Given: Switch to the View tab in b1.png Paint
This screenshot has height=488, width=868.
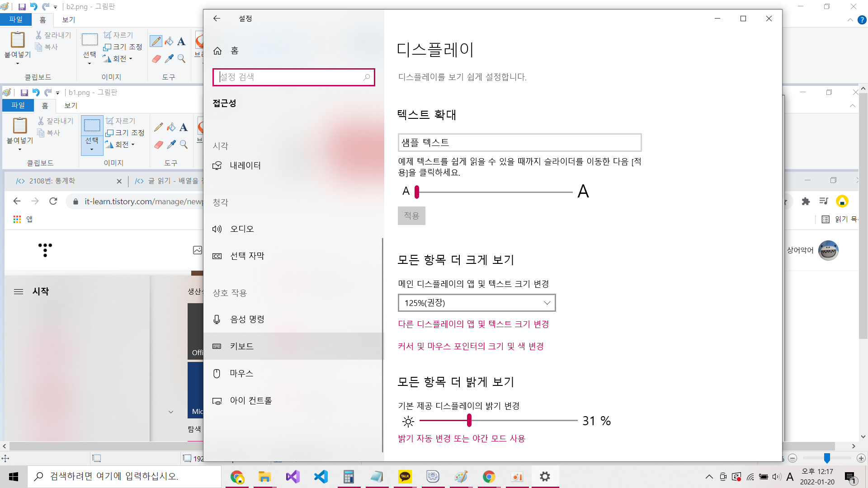Looking at the screenshot, I should [x=71, y=105].
